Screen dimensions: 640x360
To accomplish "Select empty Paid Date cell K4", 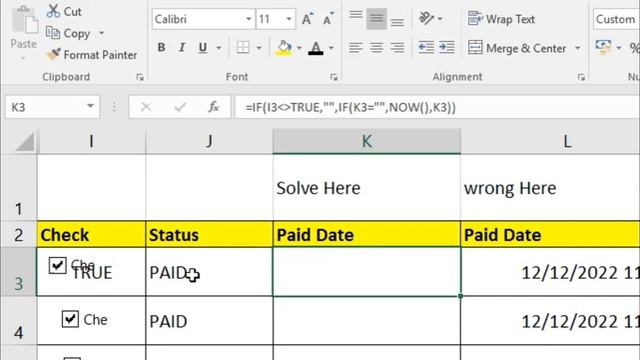I will point(367,321).
